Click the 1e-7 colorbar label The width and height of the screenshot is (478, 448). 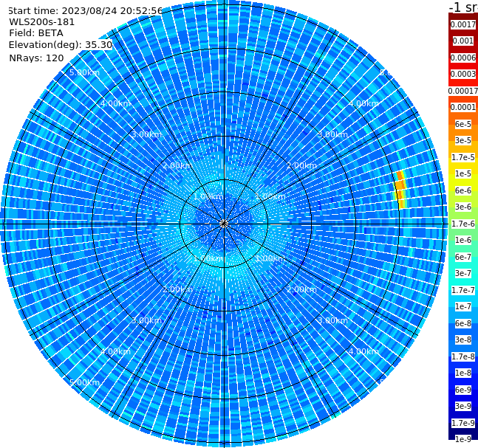pyautogui.click(x=463, y=306)
